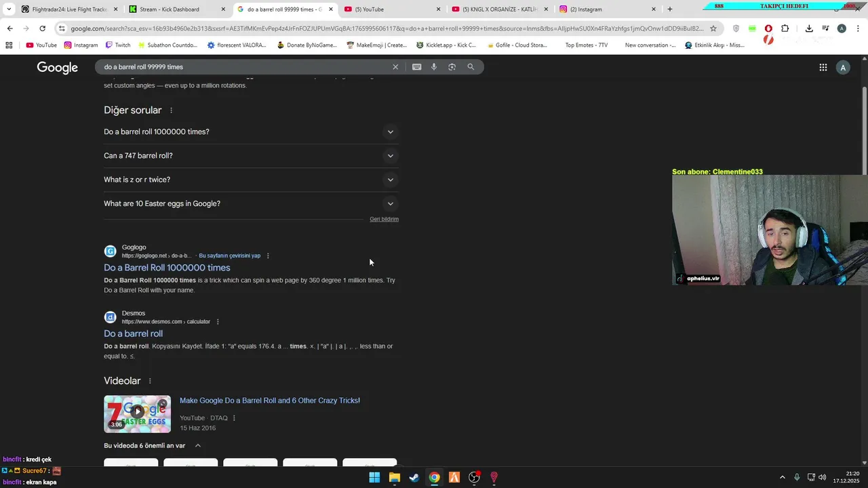868x488 pixels.
Task: Click 'Geri bildirim' feedback link
Action: tap(384, 219)
